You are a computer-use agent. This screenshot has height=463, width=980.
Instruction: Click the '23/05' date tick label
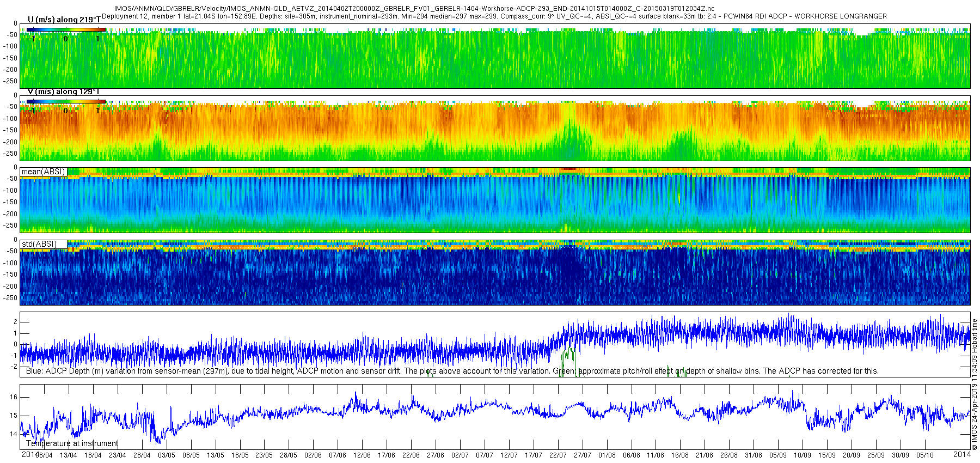tap(264, 455)
